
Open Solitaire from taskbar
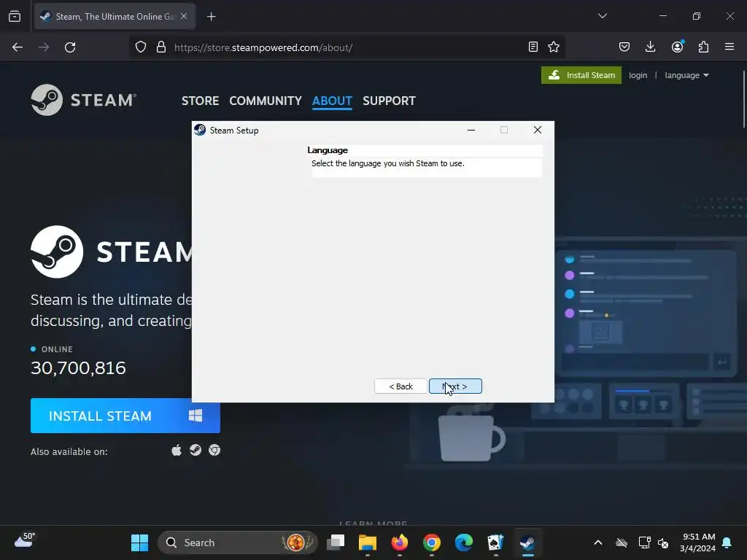pyautogui.click(x=495, y=542)
